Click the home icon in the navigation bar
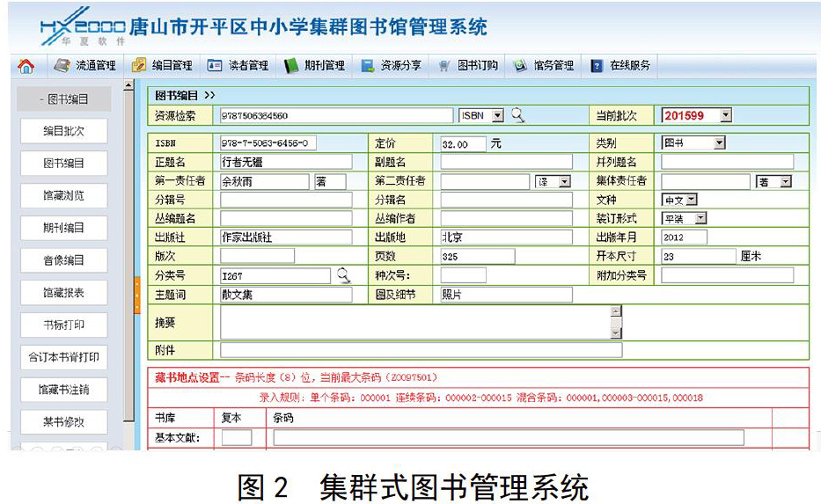This screenshot has width=821, height=504. (26, 66)
